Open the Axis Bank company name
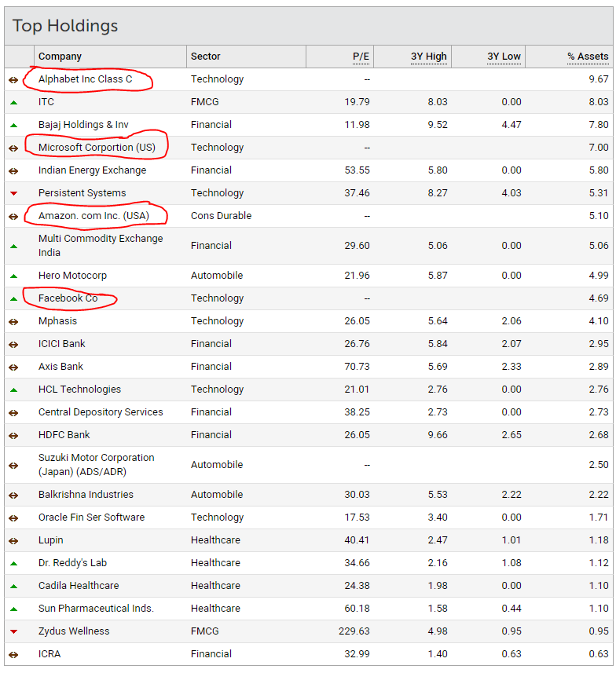The height and width of the screenshot is (673, 616). click(60, 366)
